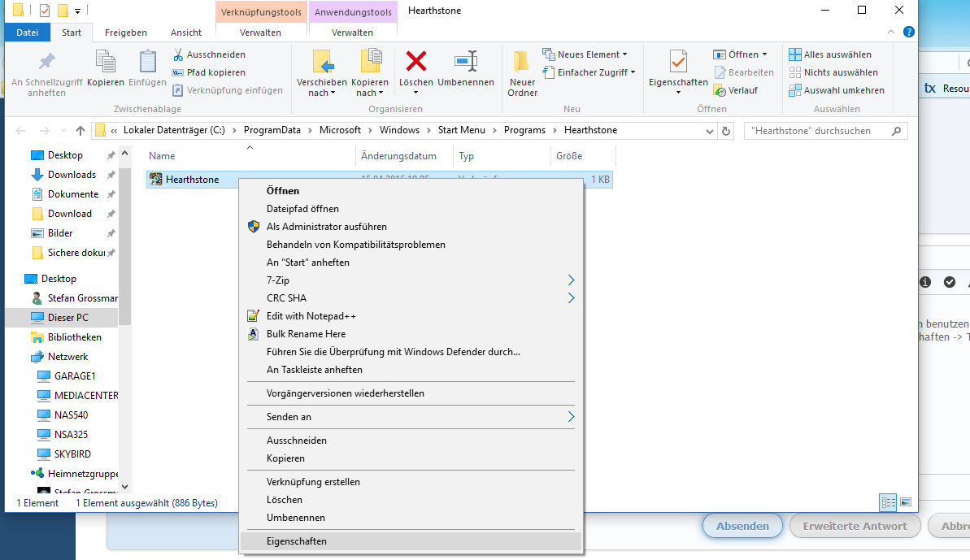The width and height of the screenshot is (970, 560).
Task: Click the blue help question mark icon
Action: pos(908,33)
